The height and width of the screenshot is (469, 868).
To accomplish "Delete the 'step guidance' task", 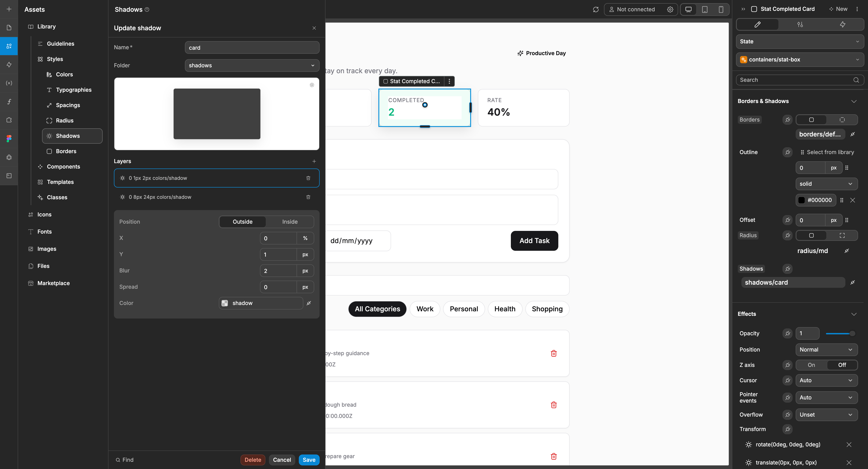I will tap(554, 353).
